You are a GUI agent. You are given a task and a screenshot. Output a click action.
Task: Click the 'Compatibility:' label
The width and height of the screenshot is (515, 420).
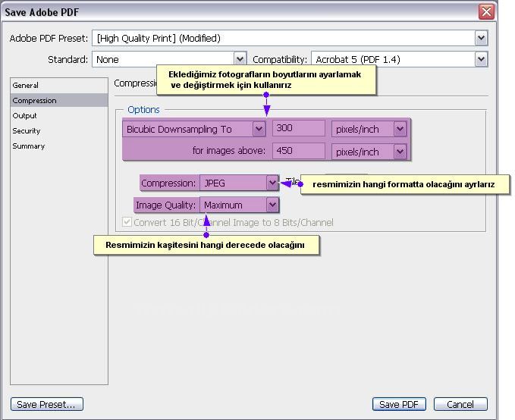(280, 59)
